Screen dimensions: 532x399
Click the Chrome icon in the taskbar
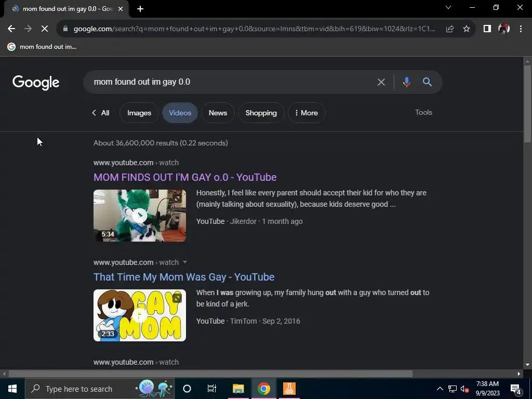[263, 389]
